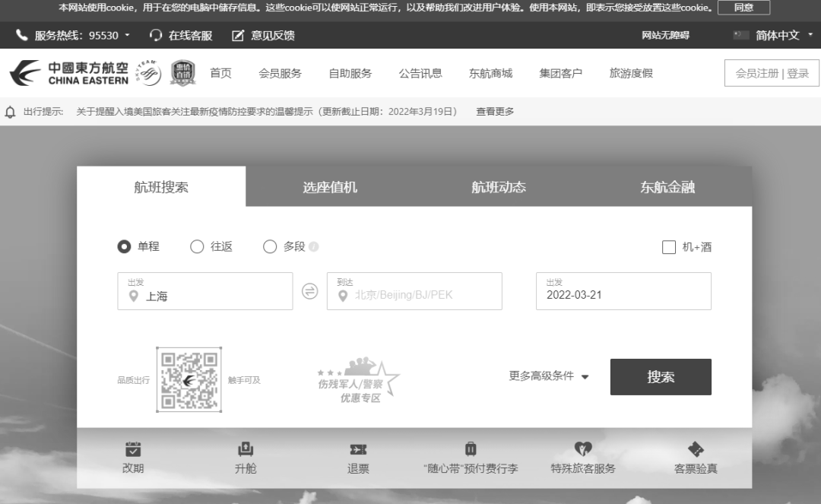Click the info icon next to 多段
Screen dimensions: 821x504
(x=314, y=246)
